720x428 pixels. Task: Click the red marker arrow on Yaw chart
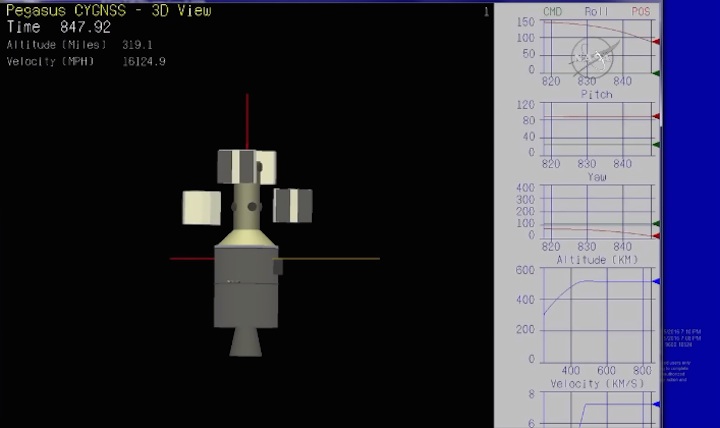(655, 235)
